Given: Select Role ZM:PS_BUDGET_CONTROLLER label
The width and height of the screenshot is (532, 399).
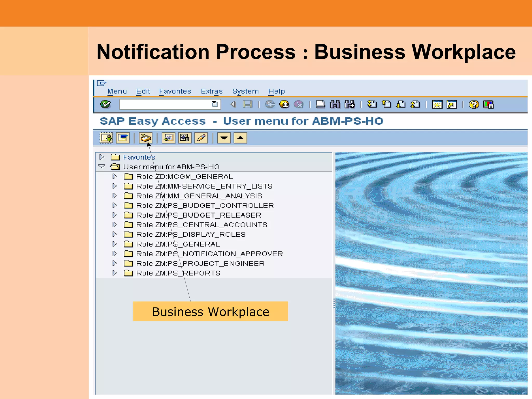Looking at the screenshot, I should (205, 205).
